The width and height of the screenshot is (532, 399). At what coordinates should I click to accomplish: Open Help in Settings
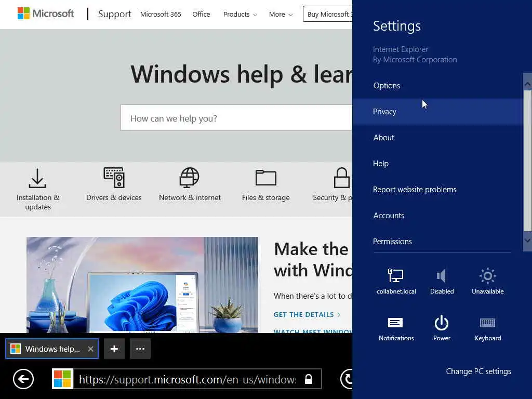click(x=437, y=164)
